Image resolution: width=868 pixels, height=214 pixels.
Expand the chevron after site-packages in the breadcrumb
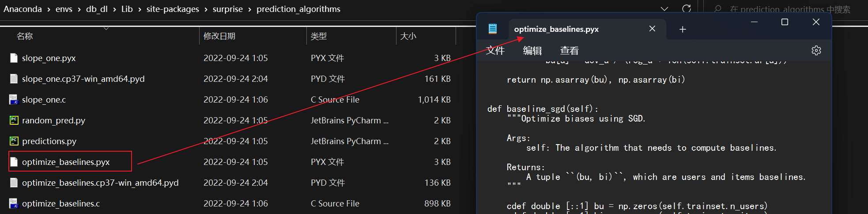point(206,9)
